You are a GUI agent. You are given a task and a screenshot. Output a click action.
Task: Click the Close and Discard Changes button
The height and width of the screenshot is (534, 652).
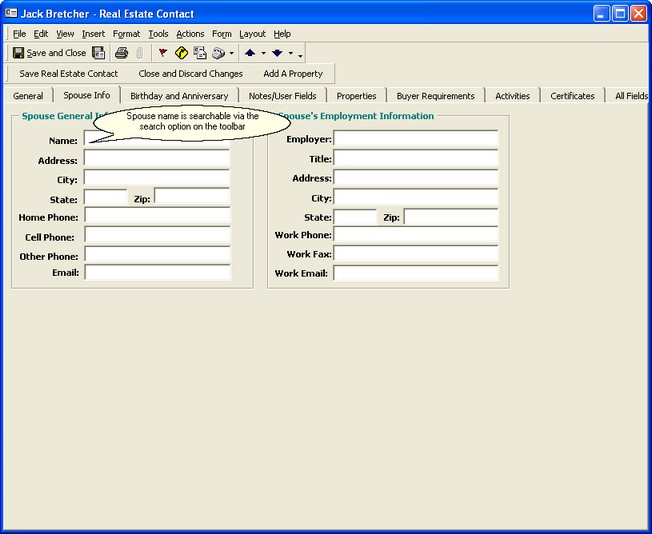click(x=190, y=74)
